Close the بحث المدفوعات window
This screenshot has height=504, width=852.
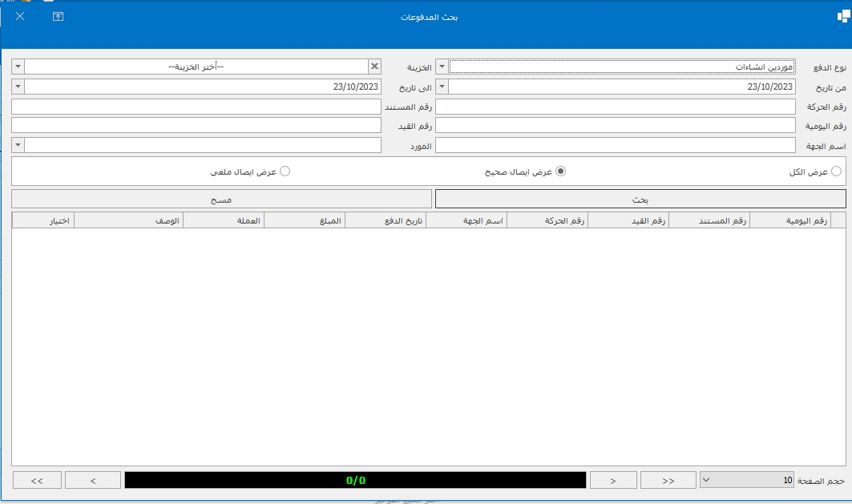[20, 16]
